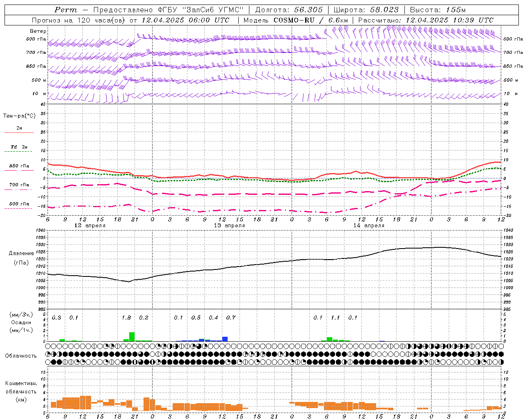Click the "Модель COSMO-RU / 6.6км" label
The width and height of the screenshot is (525, 420).
(296, 20)
